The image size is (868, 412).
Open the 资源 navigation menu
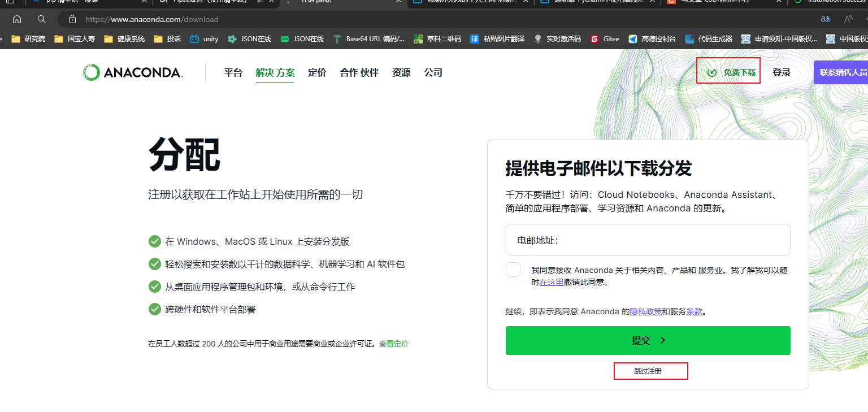[401, 72]
